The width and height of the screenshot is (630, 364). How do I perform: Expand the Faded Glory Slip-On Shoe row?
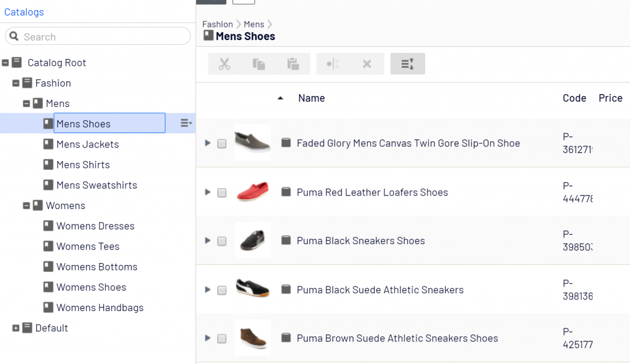(208, 143)
